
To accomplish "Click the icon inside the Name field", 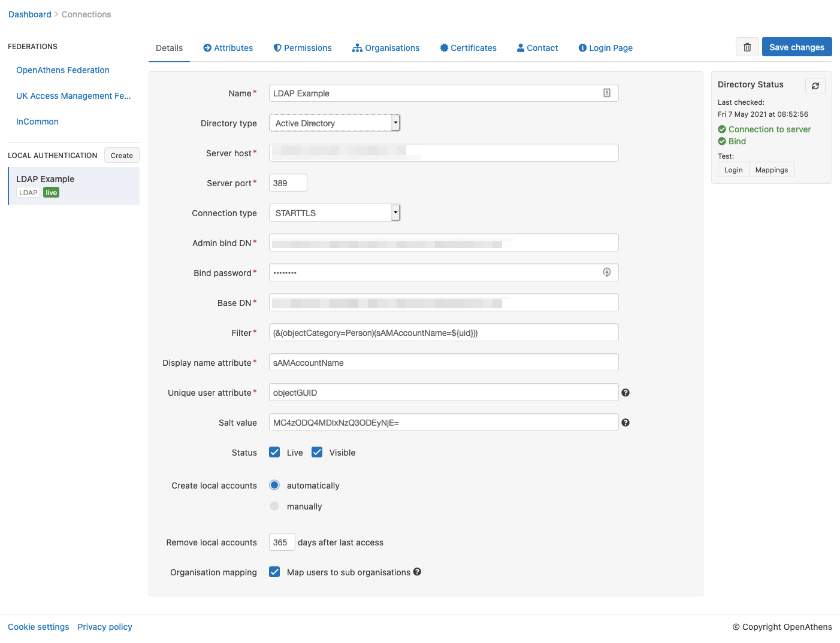I will click(x=607, y=93).
